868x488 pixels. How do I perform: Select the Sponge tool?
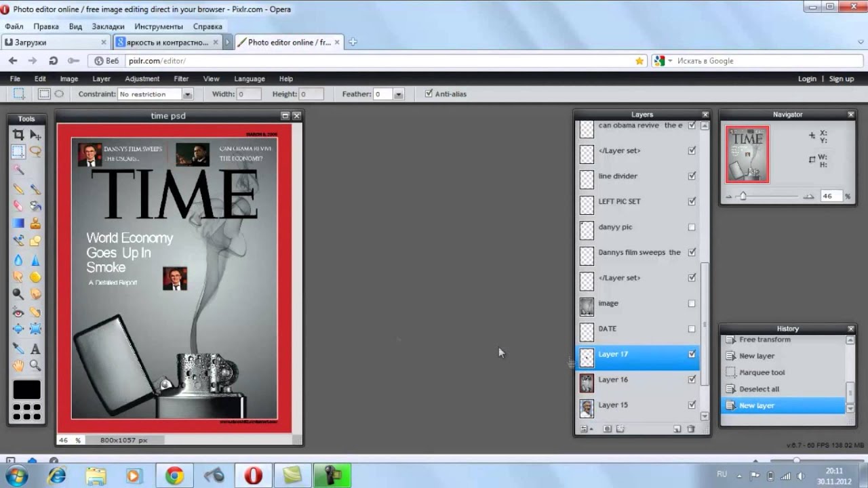35,277
